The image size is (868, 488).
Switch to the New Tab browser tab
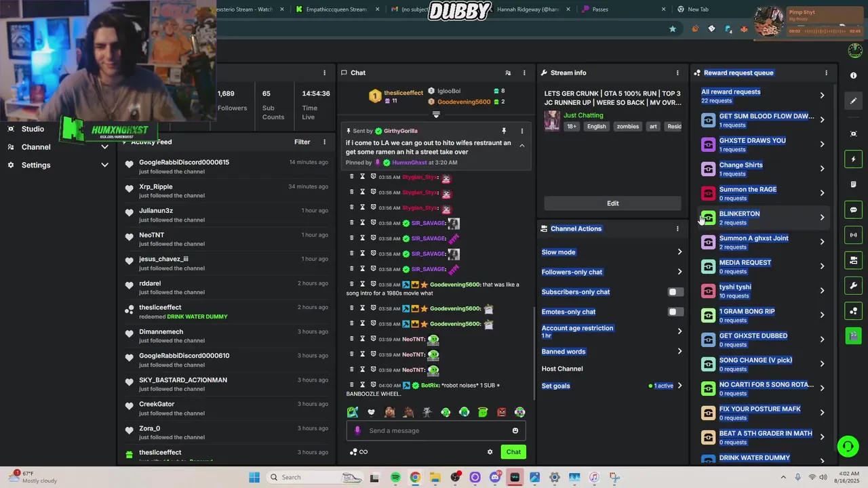(698, 9)
